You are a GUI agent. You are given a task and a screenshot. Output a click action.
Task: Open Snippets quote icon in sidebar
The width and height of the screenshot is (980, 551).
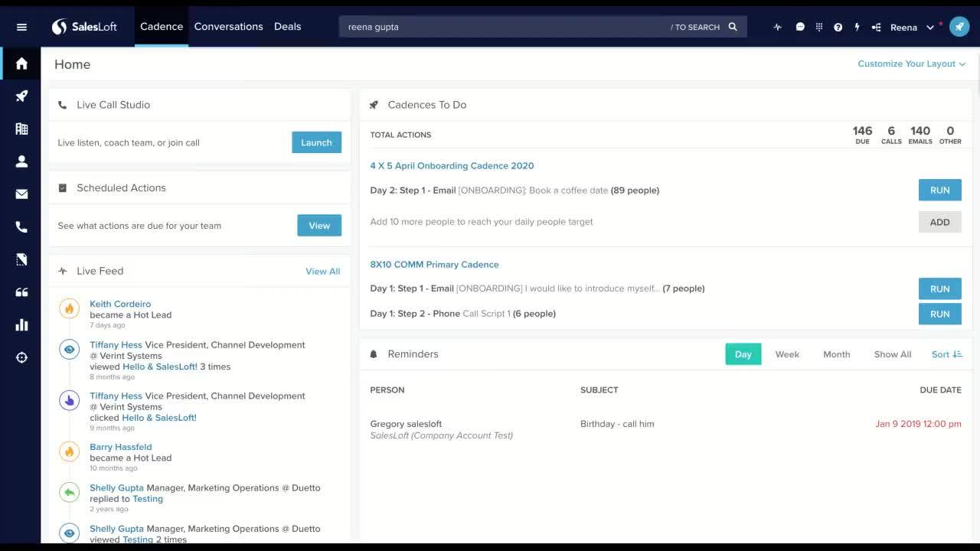click(x=21, y=292)
